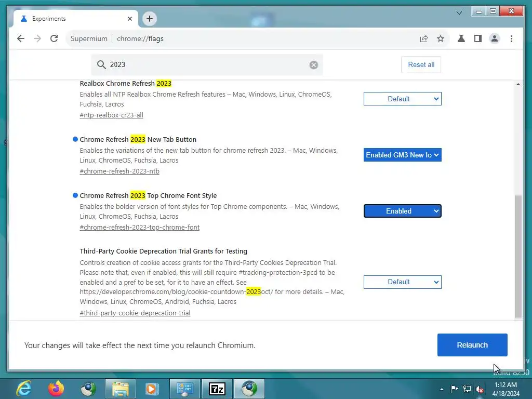Click the search magnifier icon in the flags search box
The image size is (532, 399).
[x=101, y=64]
